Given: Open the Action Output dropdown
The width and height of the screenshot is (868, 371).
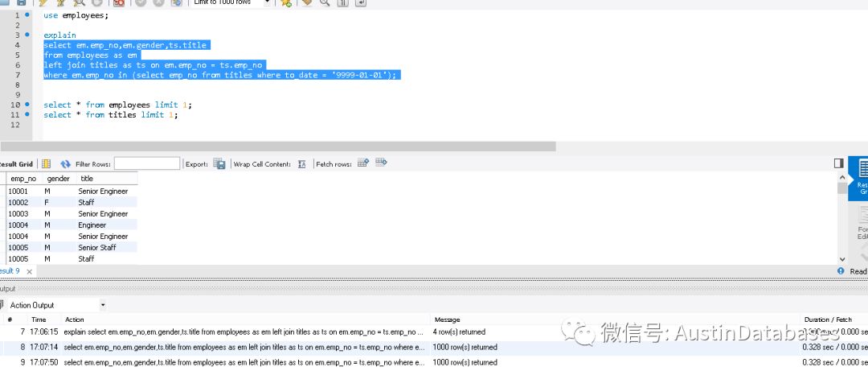Looking at the screenshot, I should click(x=102, y=305).
